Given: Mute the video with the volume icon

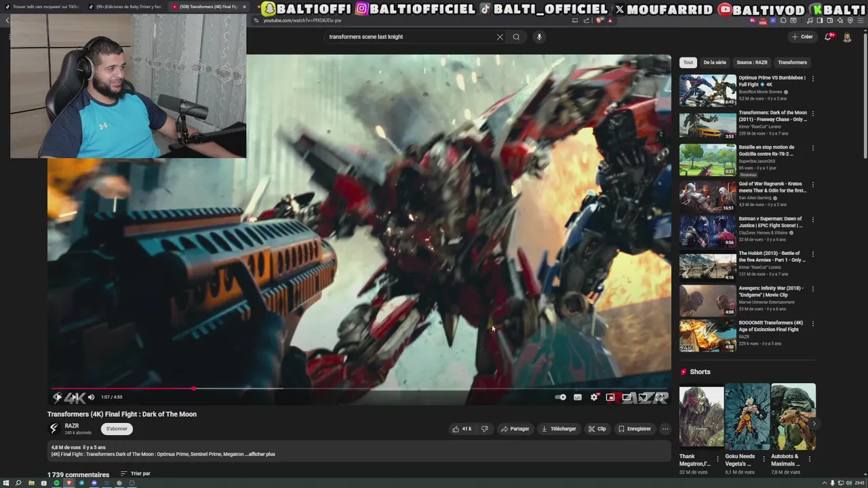Looking at the screenshot, I should [91, 397].
